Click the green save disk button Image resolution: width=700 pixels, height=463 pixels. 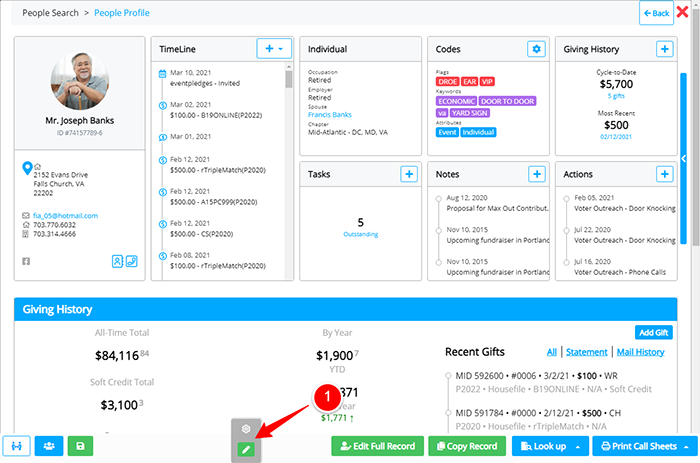[80, 446]
